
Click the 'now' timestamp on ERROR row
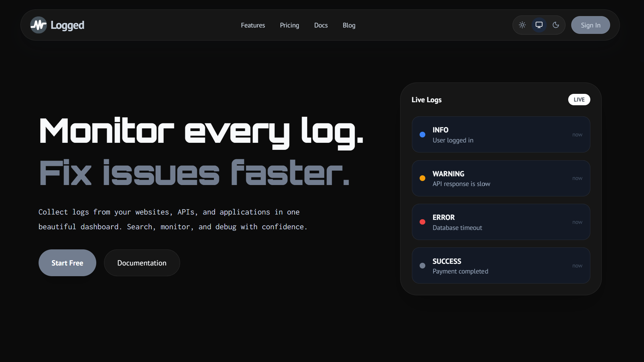(x=577, y=222)
